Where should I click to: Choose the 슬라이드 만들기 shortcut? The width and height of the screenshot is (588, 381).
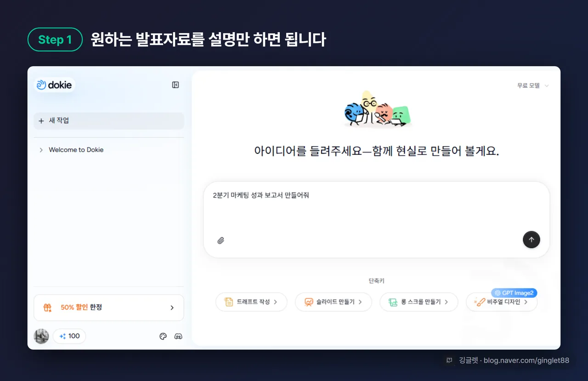click(x=334, y=302)
